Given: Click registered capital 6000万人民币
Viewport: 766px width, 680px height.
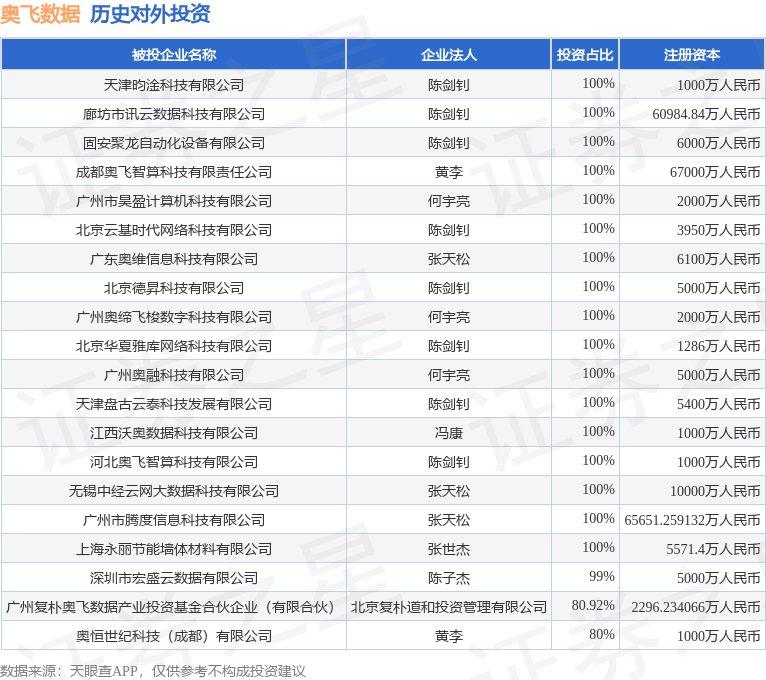Looking at the screenshot, I should pos(719,143).
